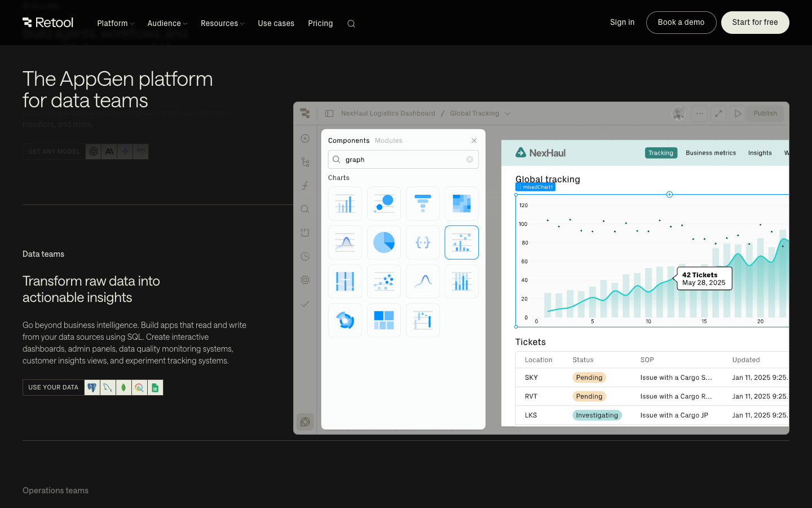Select the bar chart component
Screen dimensions: 812x508
pos(345,203)
